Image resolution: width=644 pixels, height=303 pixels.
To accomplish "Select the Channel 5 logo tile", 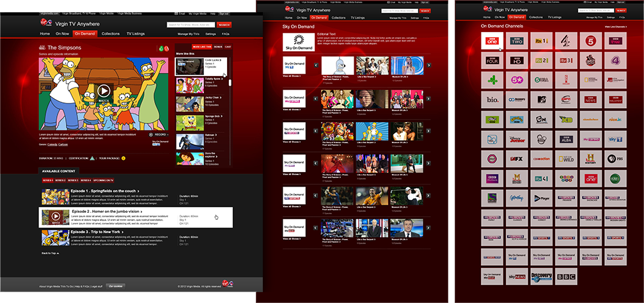I will pos(591,42).
